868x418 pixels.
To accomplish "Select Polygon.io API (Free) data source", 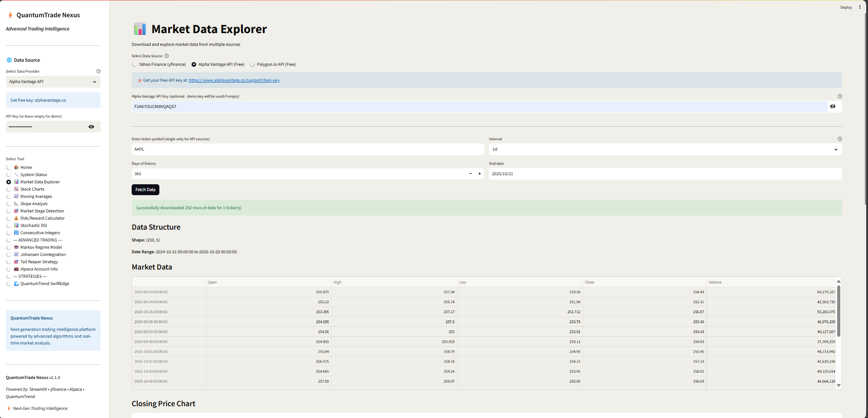I will pyautogui.click(x=273, y=64).
